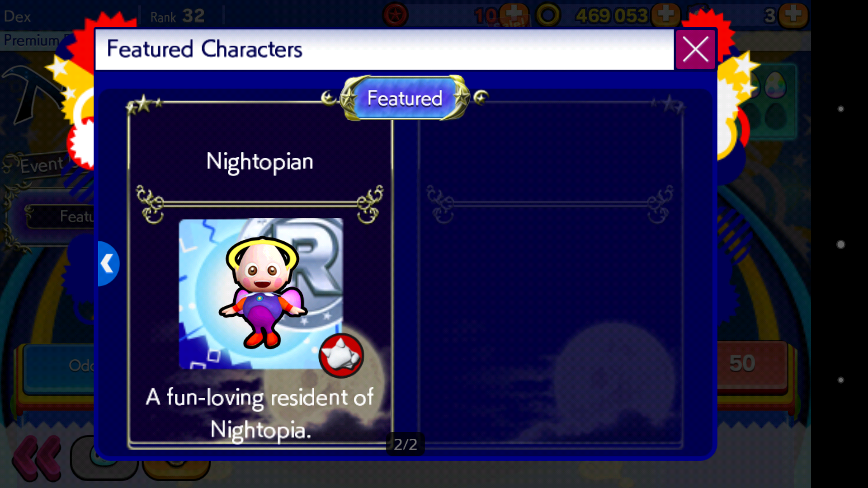Viewport: 868px width, 488px height.
Task: Add red star rings with plus
Action: (514, 15)
